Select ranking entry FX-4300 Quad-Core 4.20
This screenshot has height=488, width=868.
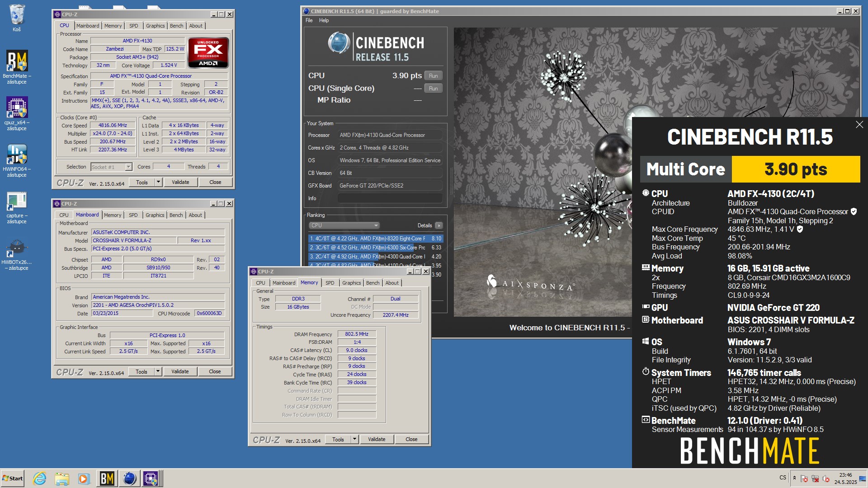click(x=375, y=256)
